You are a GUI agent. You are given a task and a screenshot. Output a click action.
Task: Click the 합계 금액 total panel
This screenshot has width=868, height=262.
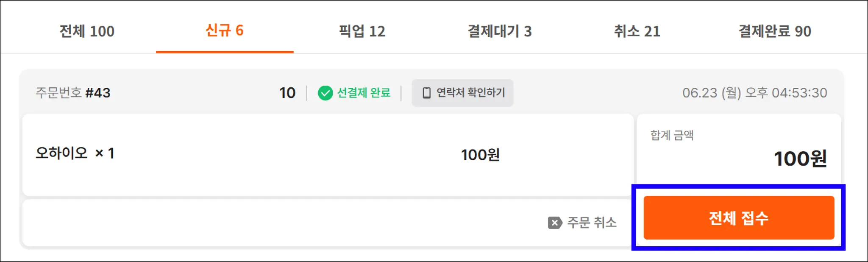(739, 149)
